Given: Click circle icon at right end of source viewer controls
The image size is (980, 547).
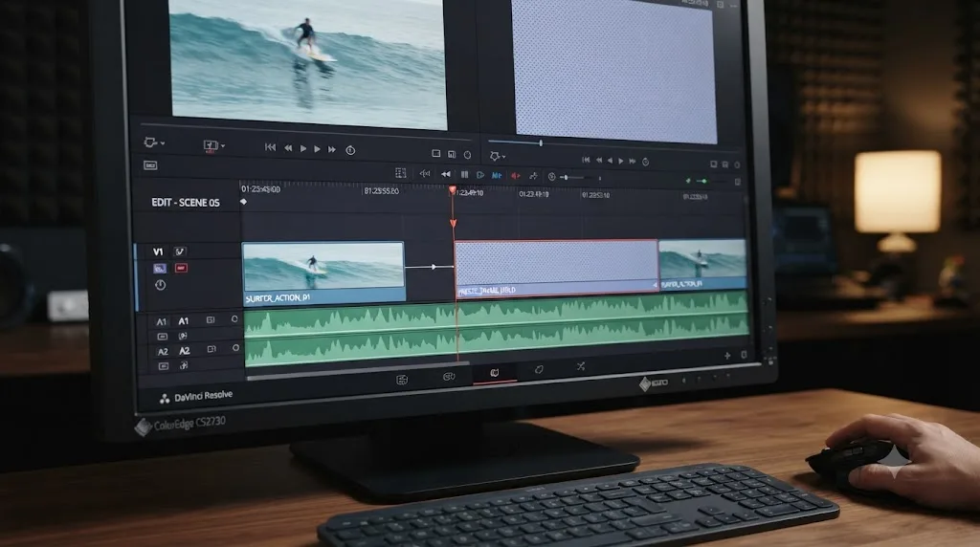Looking at the screenshot, I should click(x=467, y=154).
